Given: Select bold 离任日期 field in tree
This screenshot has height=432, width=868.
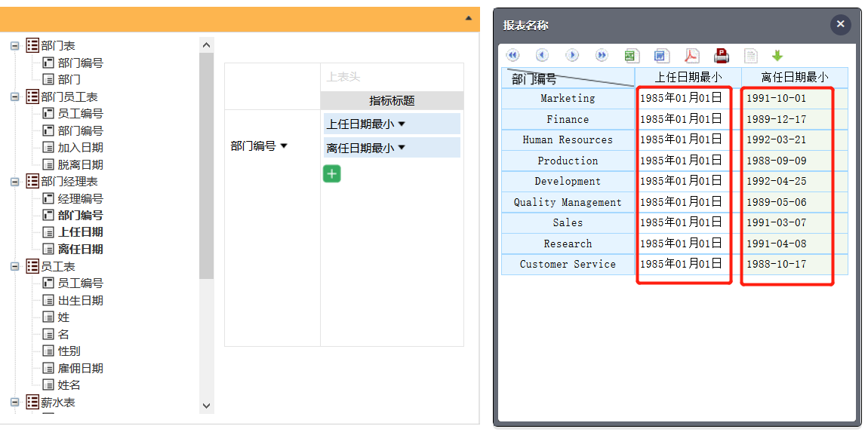Looking at the screenshot, I should 80,250.
